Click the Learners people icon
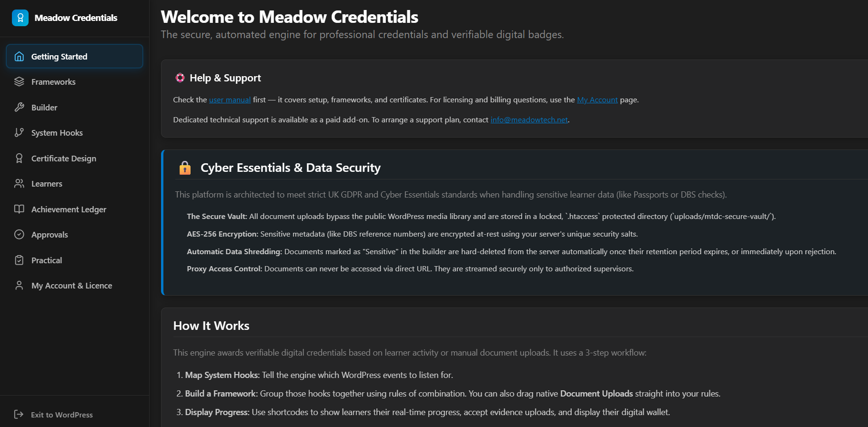The image size is (868, 427). (x=19, y=184)
